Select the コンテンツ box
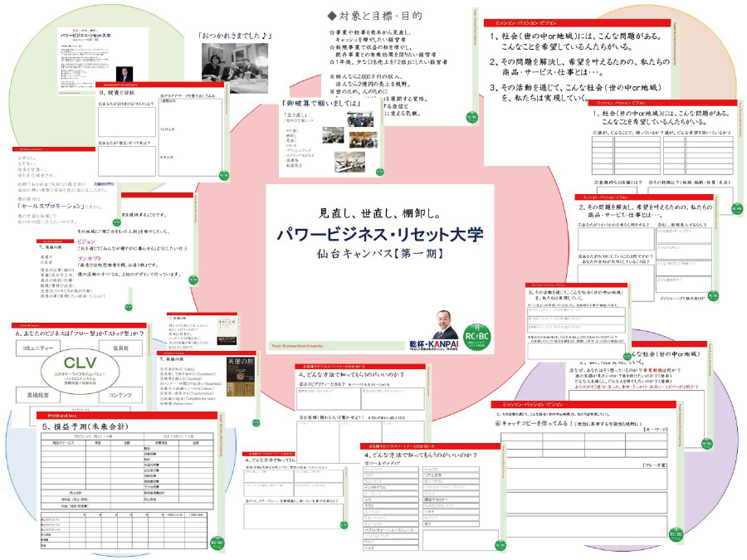This screenshot has width=747, height=560. 120,395
